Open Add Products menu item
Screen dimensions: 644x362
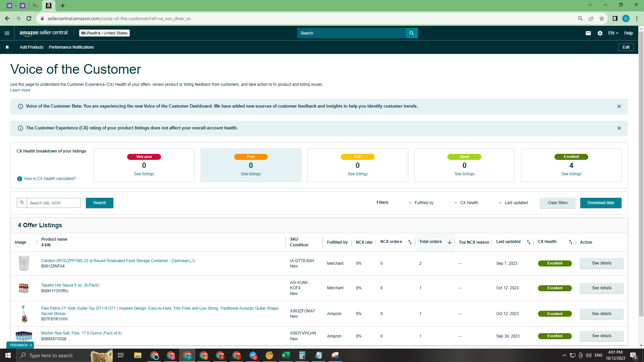point(32,47)
